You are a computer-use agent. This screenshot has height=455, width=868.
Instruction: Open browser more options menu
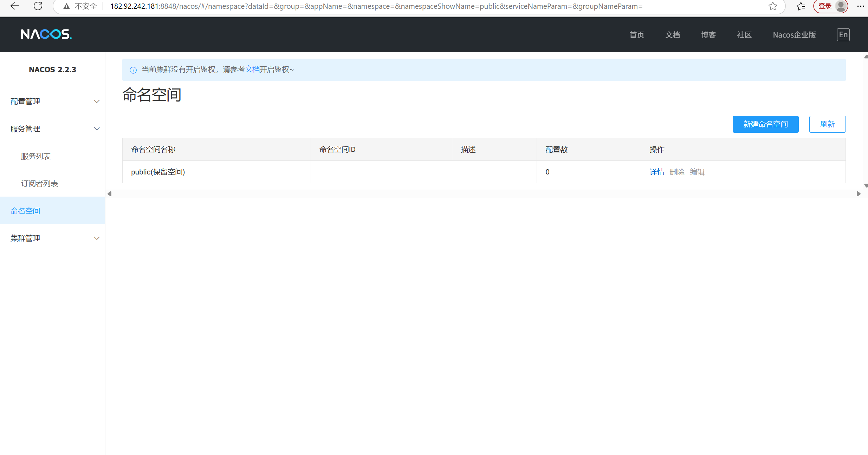[861, 6]
